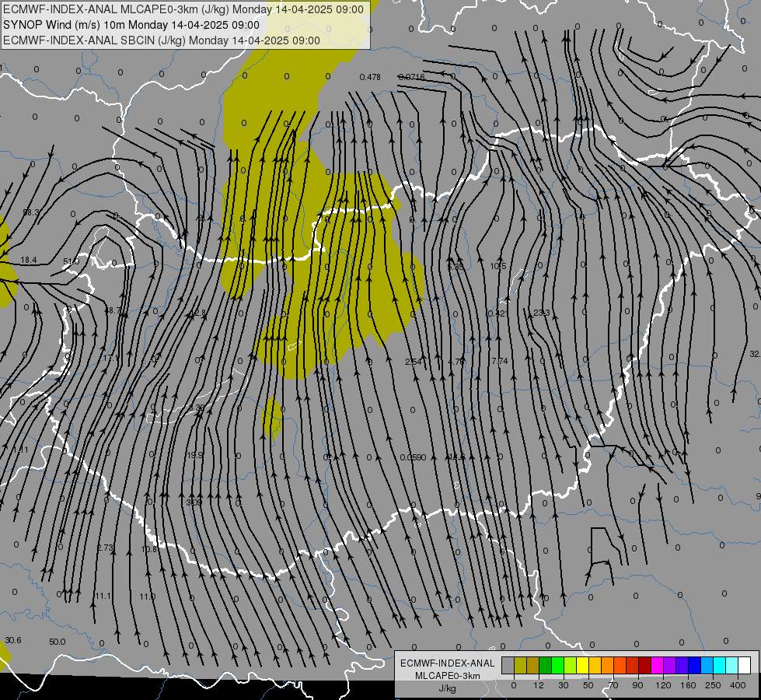Click the 10.8 grid value

point(149,549)
